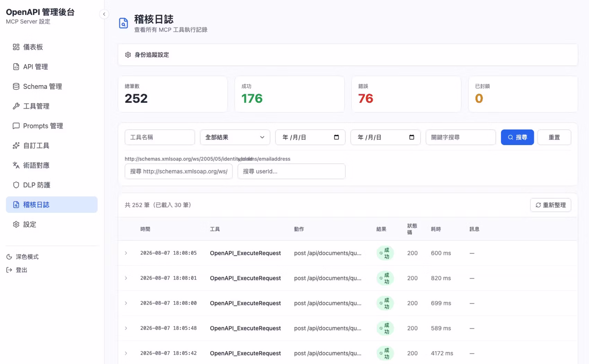Expand the 18:08:00 log row
Viewport: 589px width, 364px height.
tap(126, 303)
